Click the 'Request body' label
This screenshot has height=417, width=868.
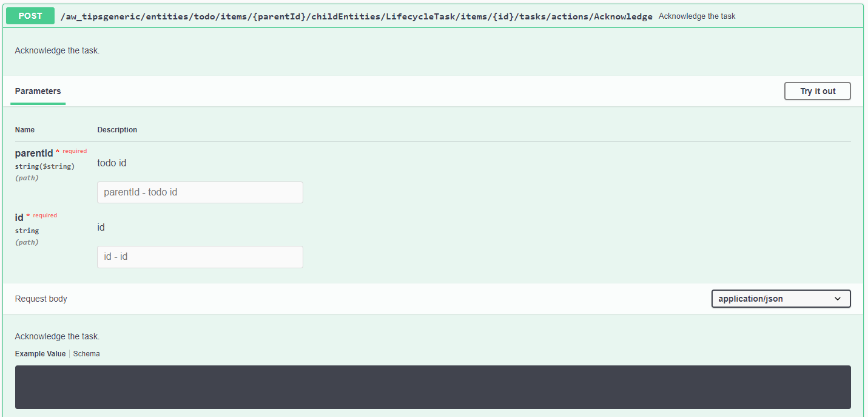pyautogui.click(x=41, y=299)
